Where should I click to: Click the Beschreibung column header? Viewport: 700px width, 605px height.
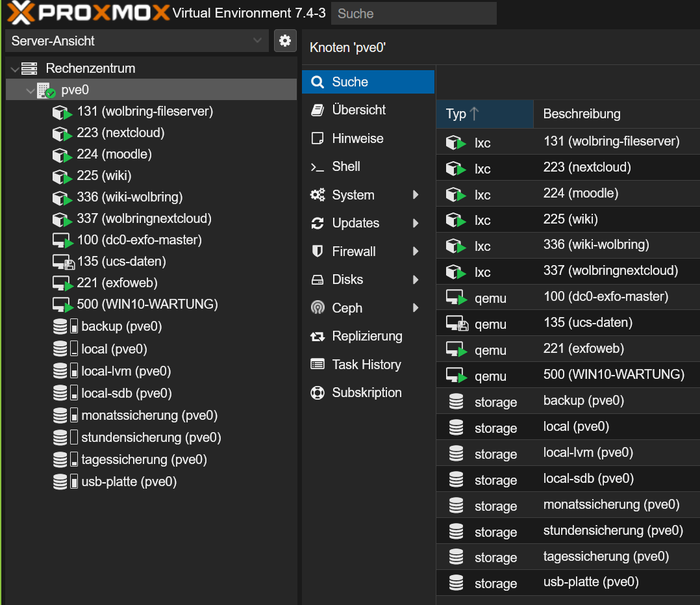[x=616, y=114]
